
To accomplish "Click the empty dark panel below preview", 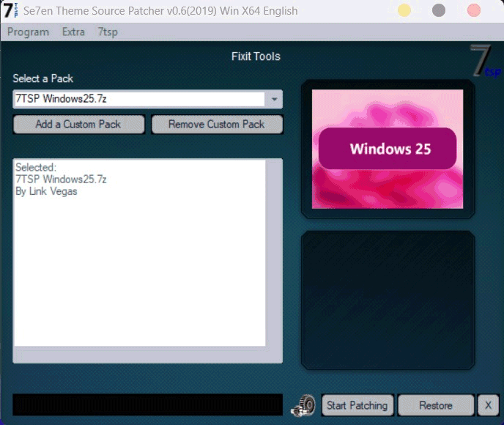I will point(388,300).
